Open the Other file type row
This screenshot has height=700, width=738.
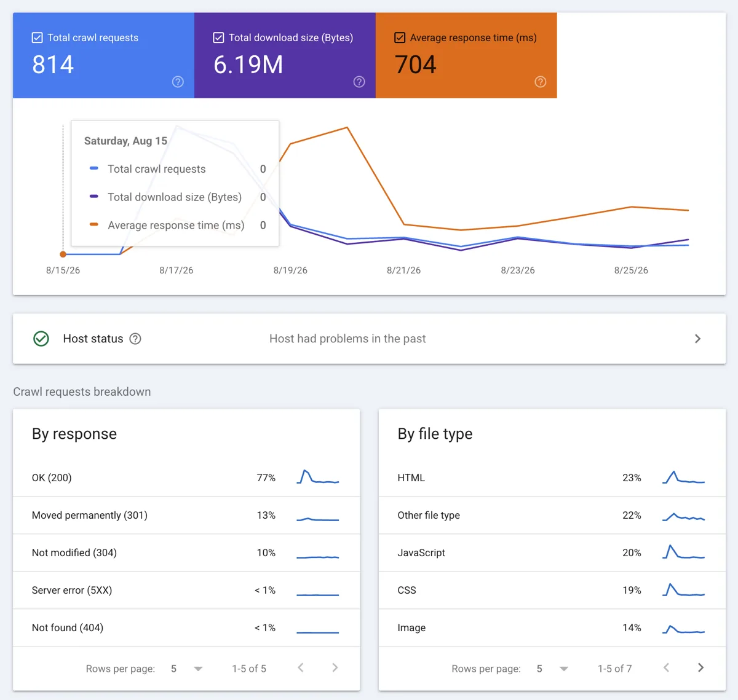pos(552,515)
